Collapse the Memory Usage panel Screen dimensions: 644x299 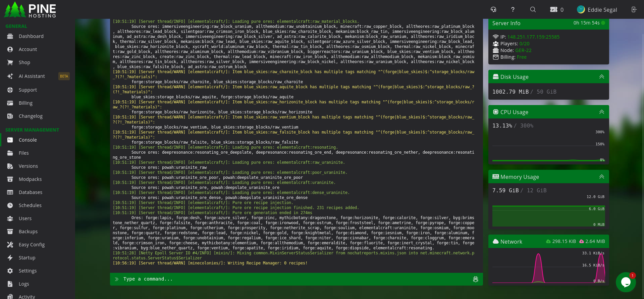(602, 177)
